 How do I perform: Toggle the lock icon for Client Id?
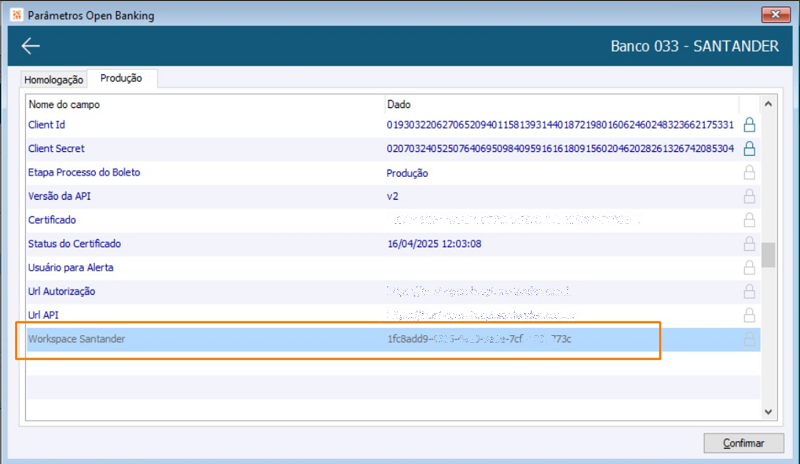pos(749,125)
